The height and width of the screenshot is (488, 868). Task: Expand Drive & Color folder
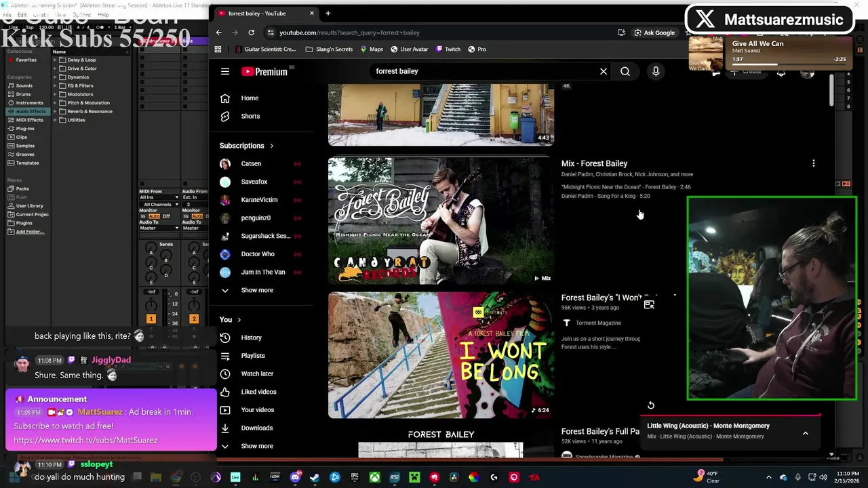[x=56, y=68]
